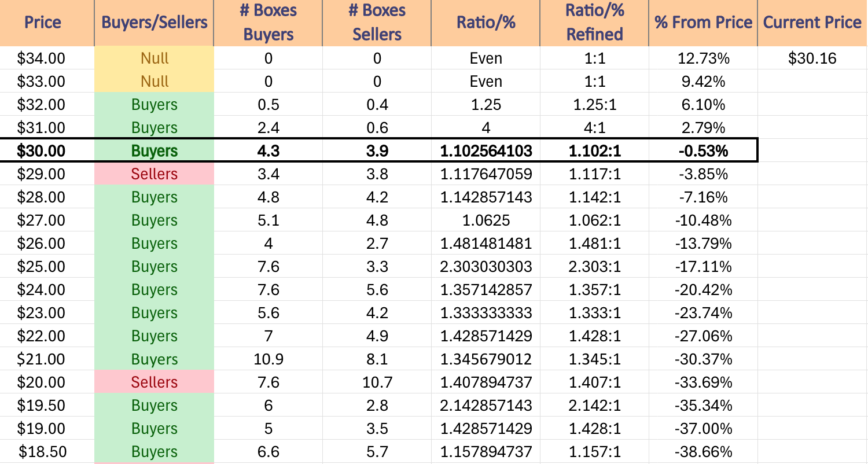Select the -30.37% cell
The image size is (868, 464).
703,359
